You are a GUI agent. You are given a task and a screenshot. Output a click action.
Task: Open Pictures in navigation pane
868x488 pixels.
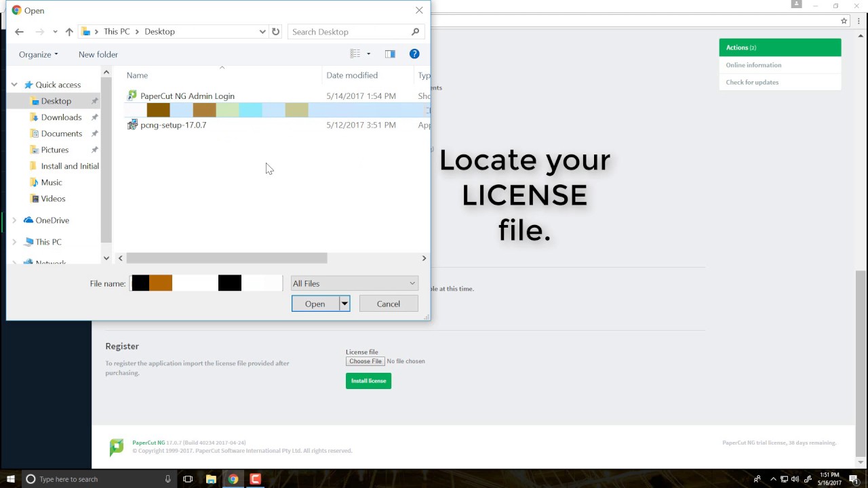tap(54, 150)
